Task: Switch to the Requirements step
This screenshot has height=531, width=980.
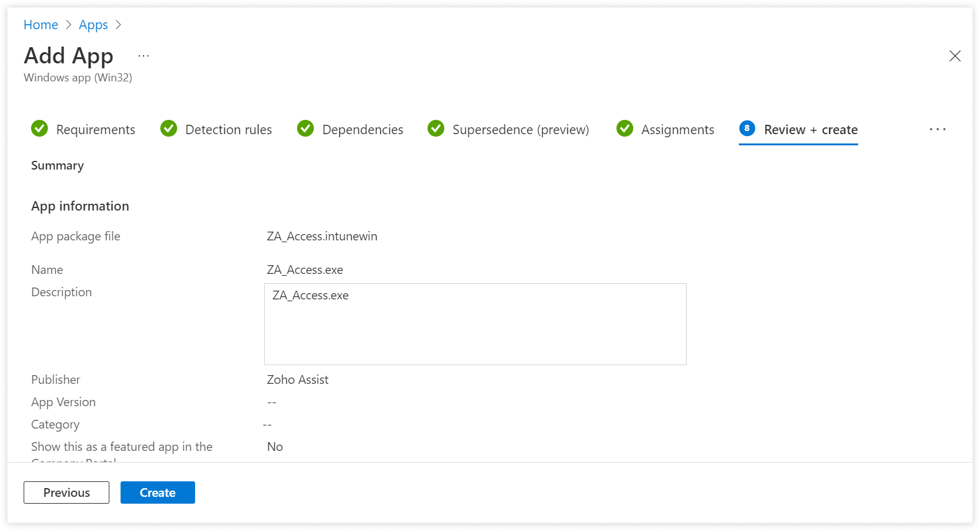Action: pos(95,129)
